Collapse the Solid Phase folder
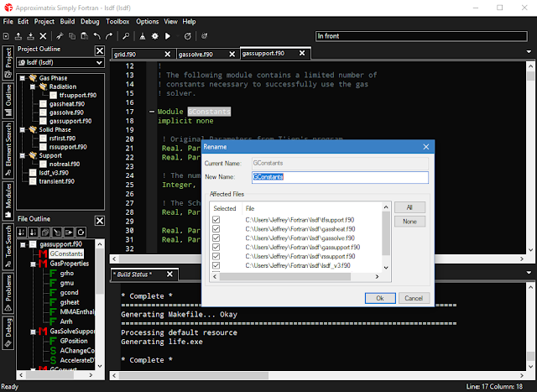 [23, 129]
